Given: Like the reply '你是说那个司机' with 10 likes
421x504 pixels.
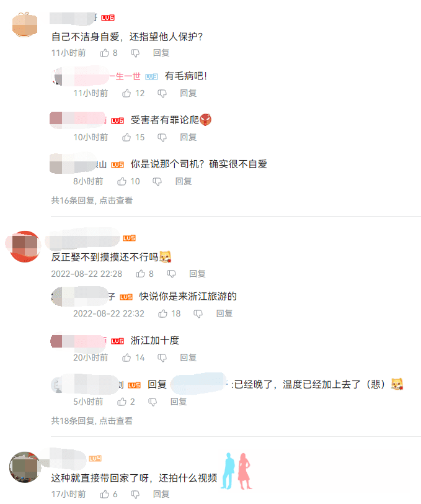Looking at the screenshot, I should [x=128, y=182].
